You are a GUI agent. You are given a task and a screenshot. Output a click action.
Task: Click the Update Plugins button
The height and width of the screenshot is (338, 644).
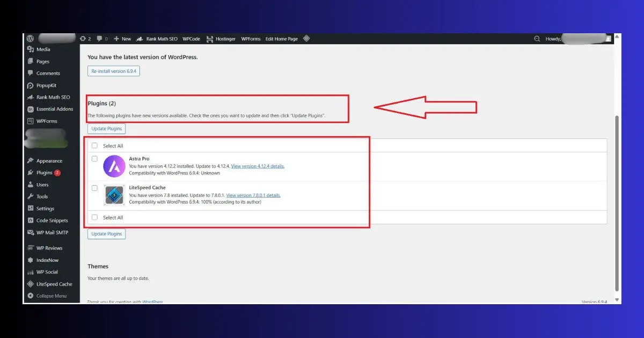[106, 129]
